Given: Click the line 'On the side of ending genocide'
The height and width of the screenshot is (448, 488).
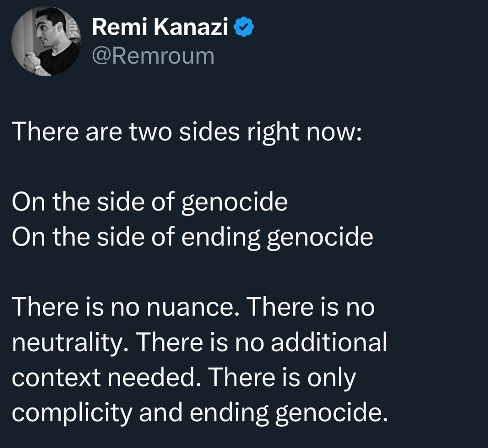Looking at the screenshot, I should (x=192, y=237).
